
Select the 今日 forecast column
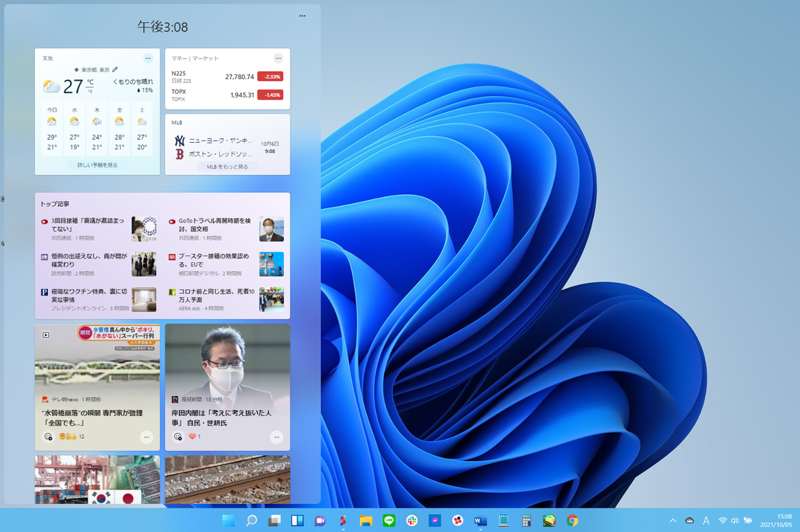(x=52, y=128)
